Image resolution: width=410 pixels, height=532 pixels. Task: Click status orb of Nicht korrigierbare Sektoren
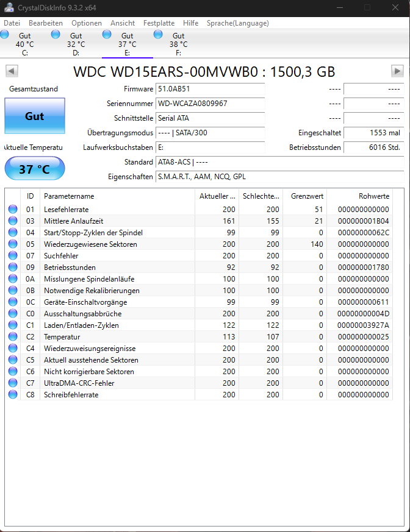pyautogui.click(x=13, y=372)
